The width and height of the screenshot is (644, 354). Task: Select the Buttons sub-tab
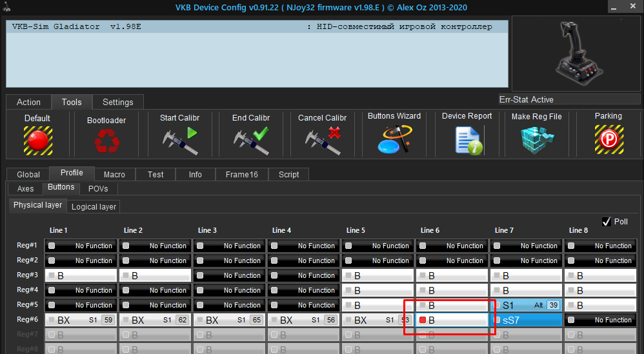tap(61, 187)
